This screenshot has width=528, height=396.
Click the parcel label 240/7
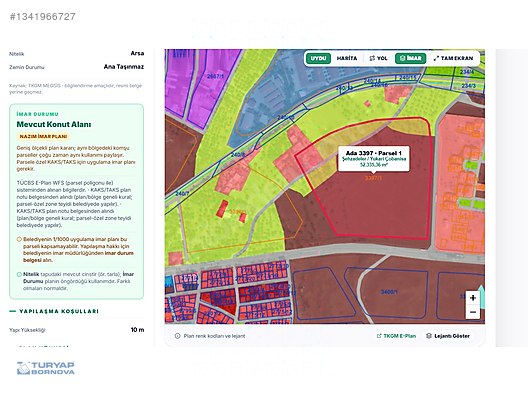coord(182,194)
